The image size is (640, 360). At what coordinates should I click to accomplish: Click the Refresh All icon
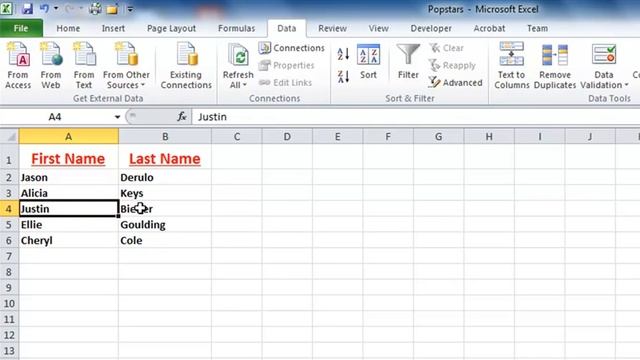pos(238,56)
